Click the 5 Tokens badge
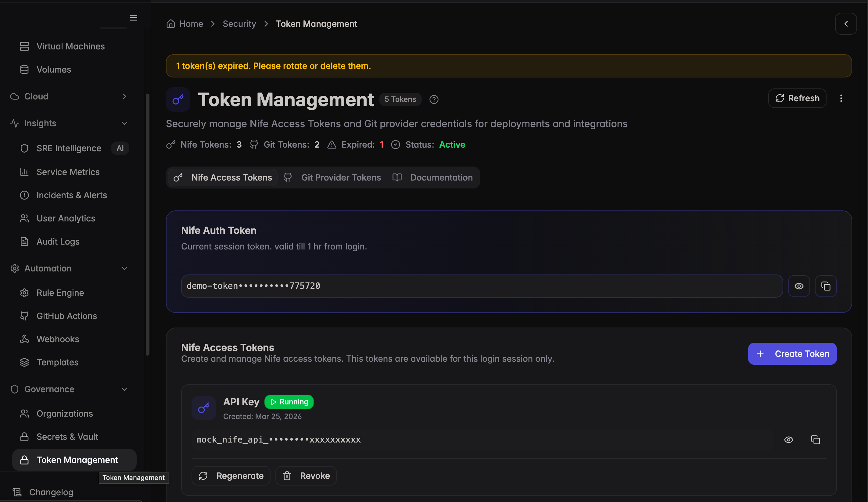Screen dimensions: 868x502 tap(400, 99)
